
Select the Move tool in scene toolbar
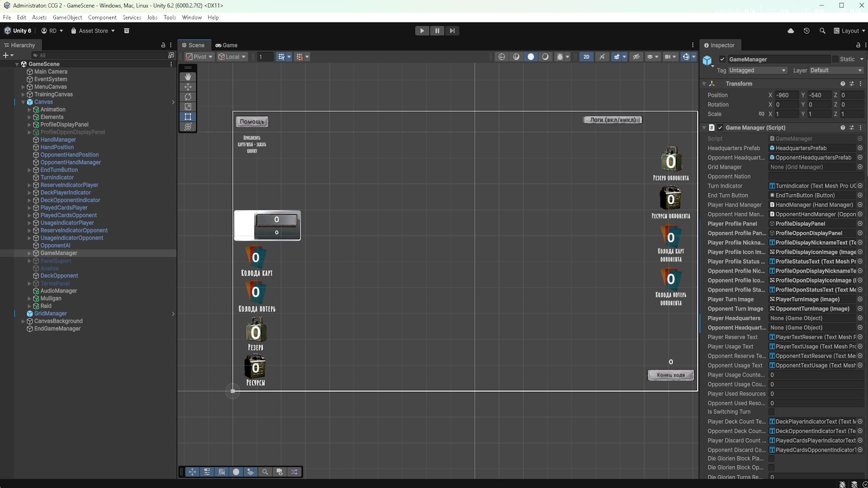188,87
